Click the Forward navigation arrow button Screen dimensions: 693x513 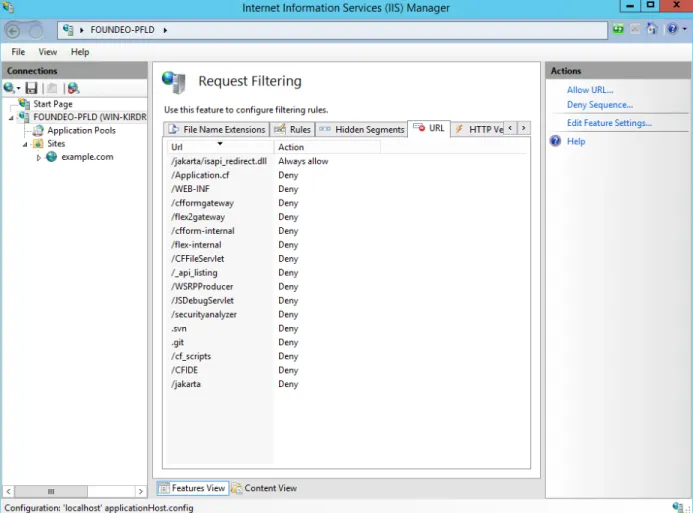pyautogui.click(x=36, y=31)
